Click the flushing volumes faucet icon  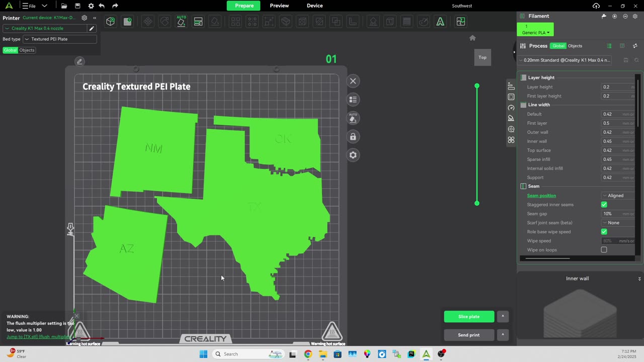coord(604,16)
